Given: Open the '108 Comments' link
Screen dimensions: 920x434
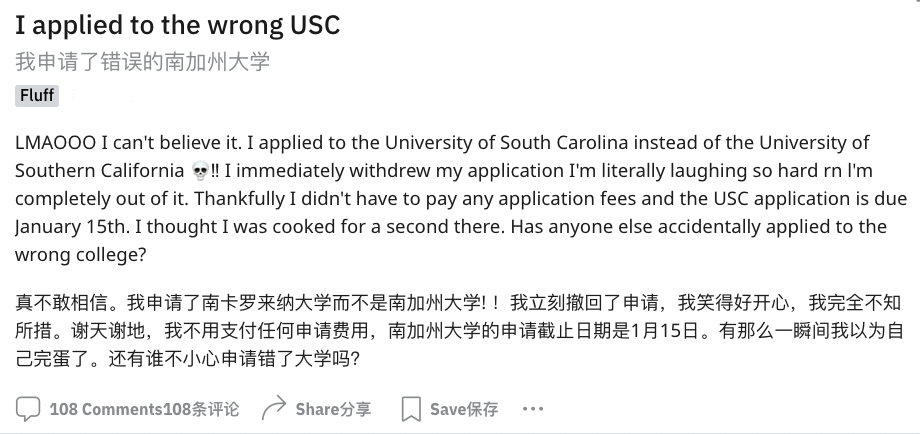Looking at the screenshot, I should click(105, 409).
